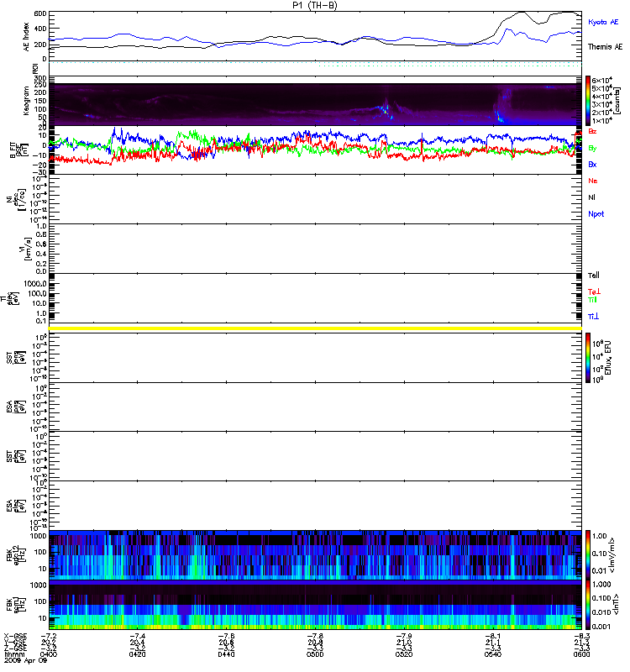Click the "600" tick on AE Index axis
The image size is (630, 672).
(40, 13)
